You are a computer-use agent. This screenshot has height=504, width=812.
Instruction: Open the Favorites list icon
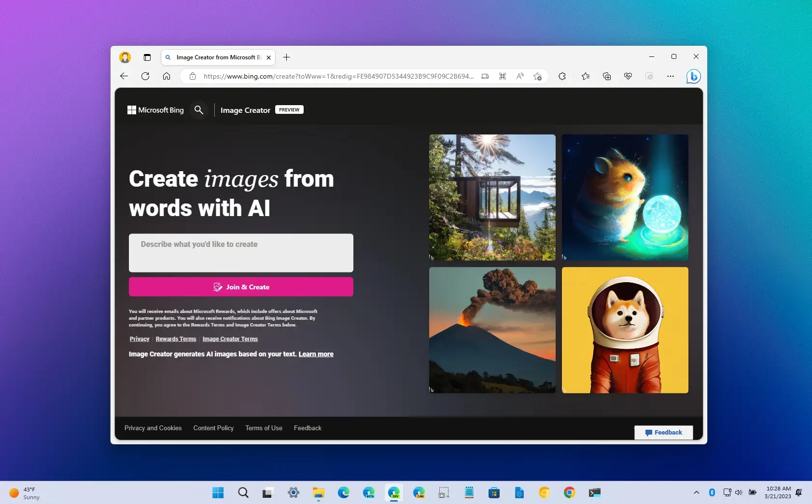tap(586, 76)
